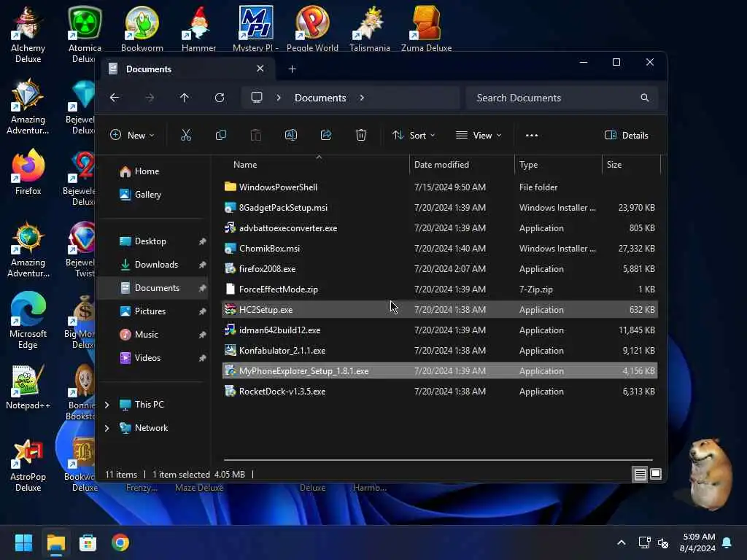Click the taskbar clock and date
This screenshot has height=560, width=747.
(x=697, y=542)
